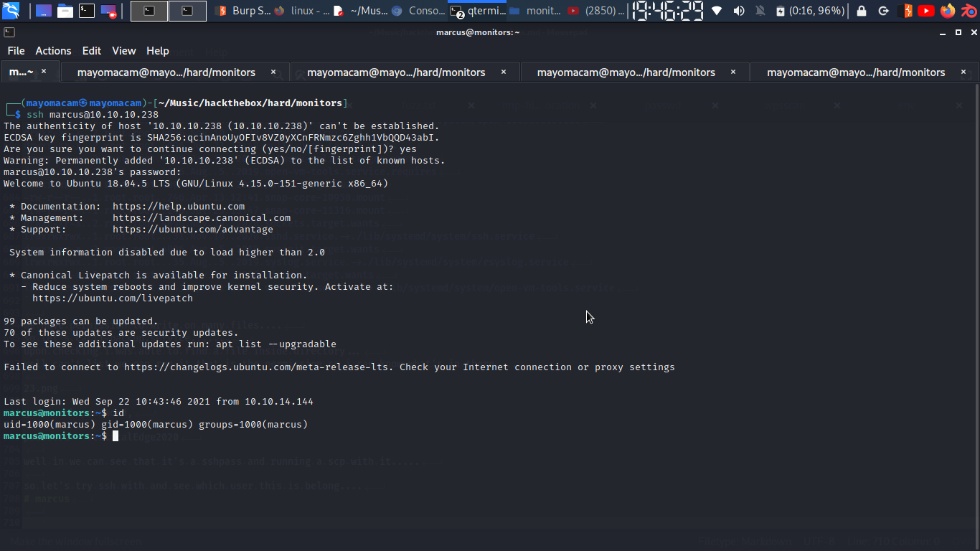Click the https://ubuntu.com/advantage URL
This screenshot has width=980, height=551.
tap(193, 230)
